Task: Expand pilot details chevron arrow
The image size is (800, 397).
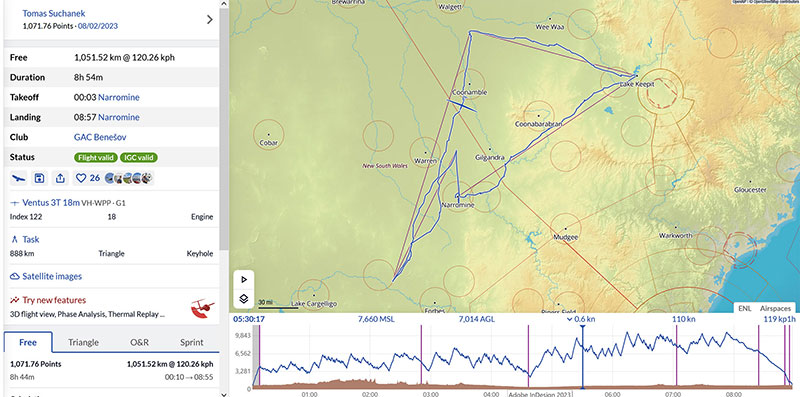Action: [x=210, y=19]
